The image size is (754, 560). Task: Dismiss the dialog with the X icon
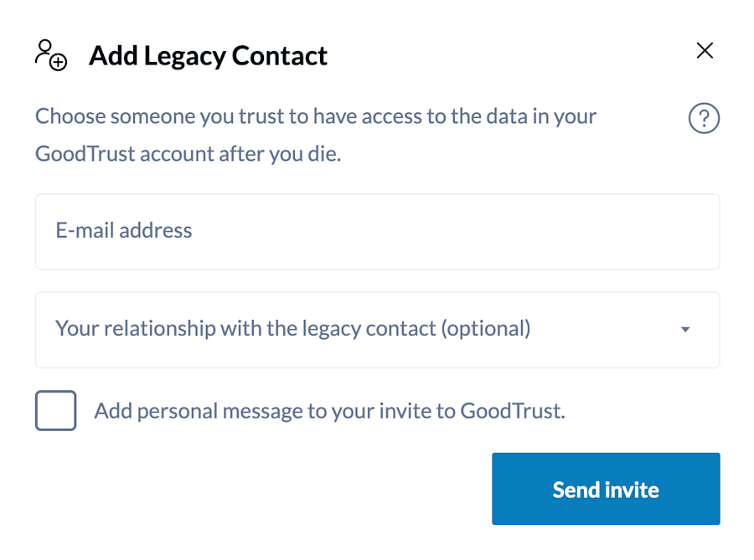[705, 51]
